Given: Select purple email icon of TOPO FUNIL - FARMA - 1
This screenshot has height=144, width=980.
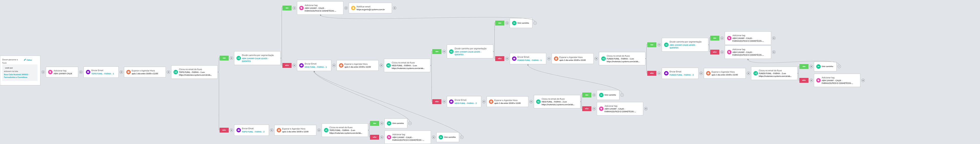Looking at the screenshot, I should 88,72.
